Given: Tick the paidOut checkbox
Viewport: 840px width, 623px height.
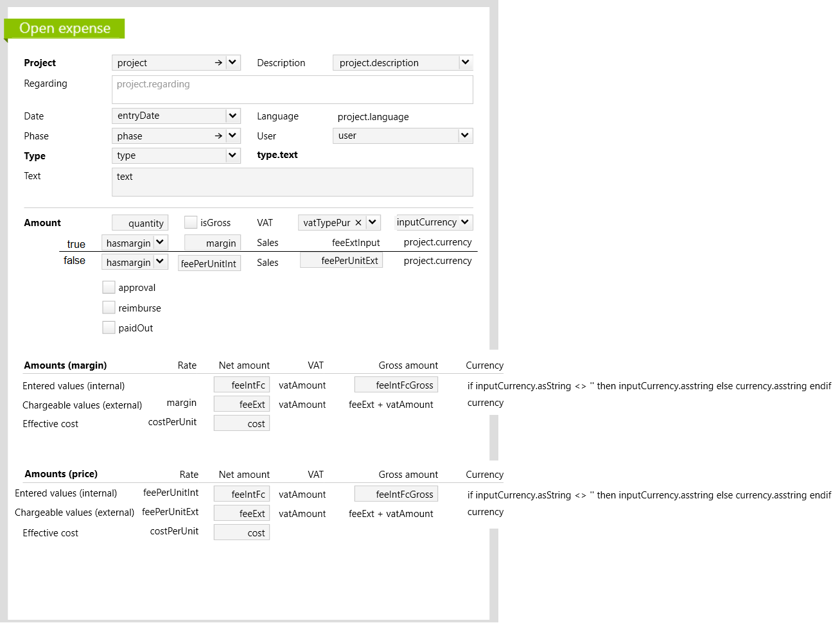Looking at the screenshot, I should pyautogui.click(x=109, y=328).
